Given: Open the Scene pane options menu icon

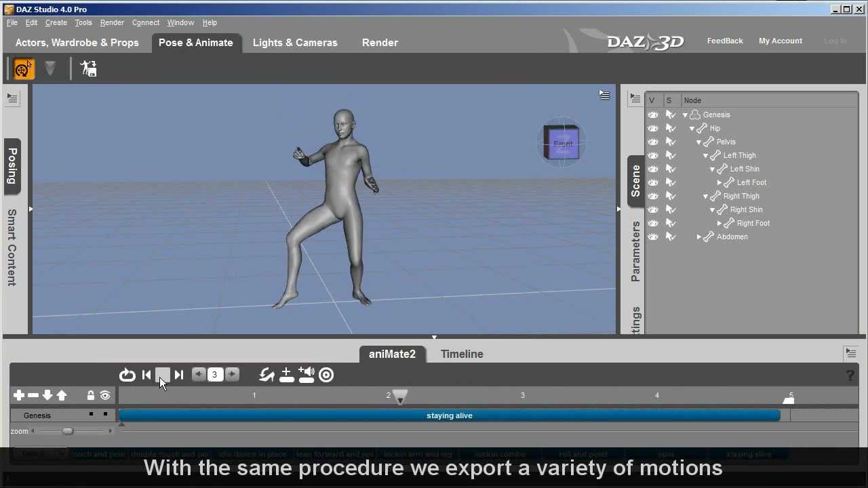Looking at the screenshot, I should point(635,98).
